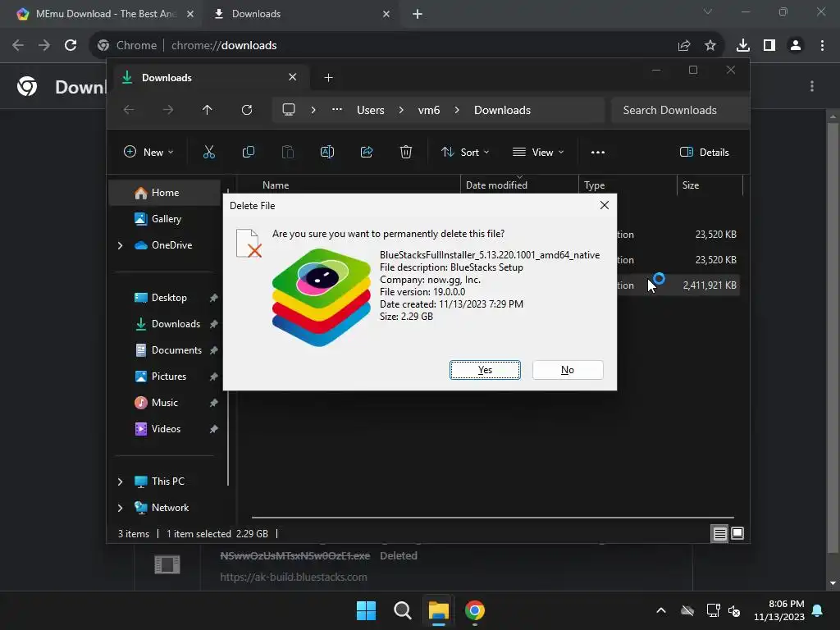The image size is (840, 630).
Task: Click the Search Downloads field
Action: [680, 110]
